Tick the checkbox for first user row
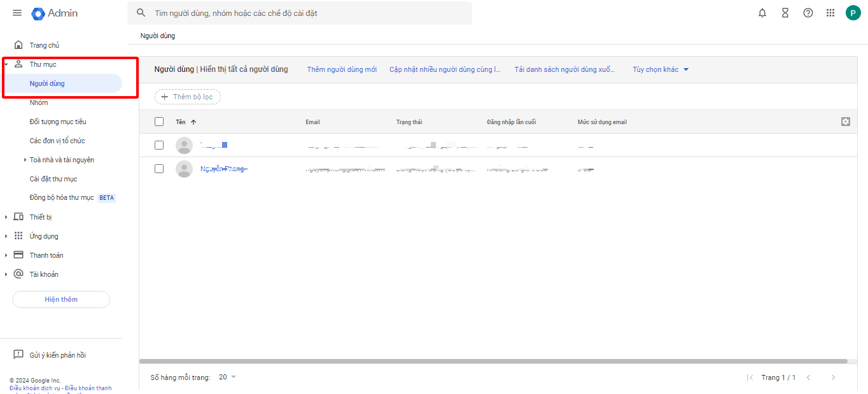This screenshot has height=394, width=868. (159, 145)
